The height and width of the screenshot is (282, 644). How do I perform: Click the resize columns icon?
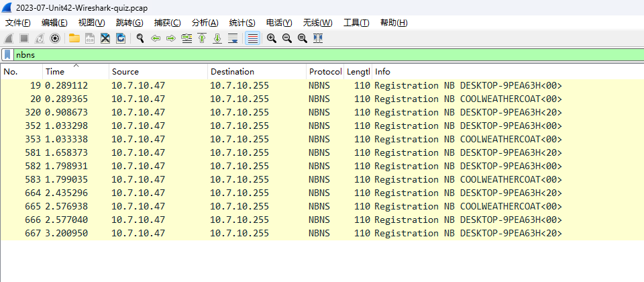(318, 39)
